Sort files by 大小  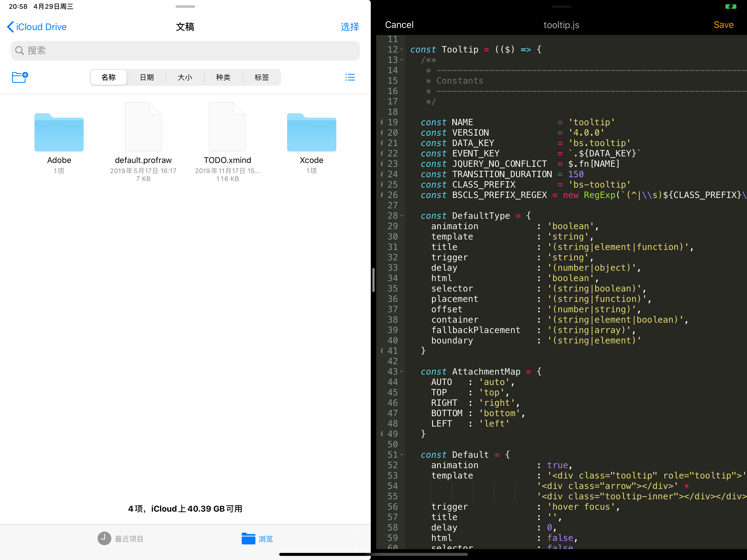point(185,77)
